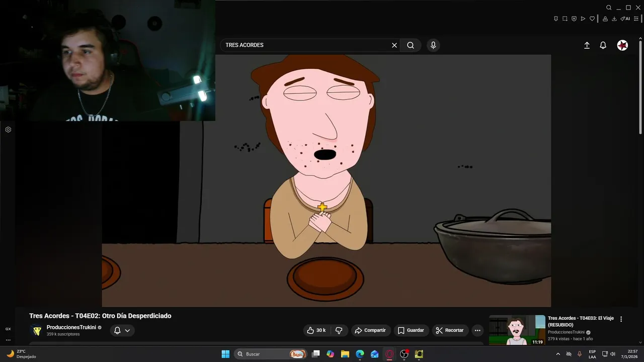Click the microphone in-use tray icon
The height and width of the screenshot is (362, 644).
[x=580, y=354]
